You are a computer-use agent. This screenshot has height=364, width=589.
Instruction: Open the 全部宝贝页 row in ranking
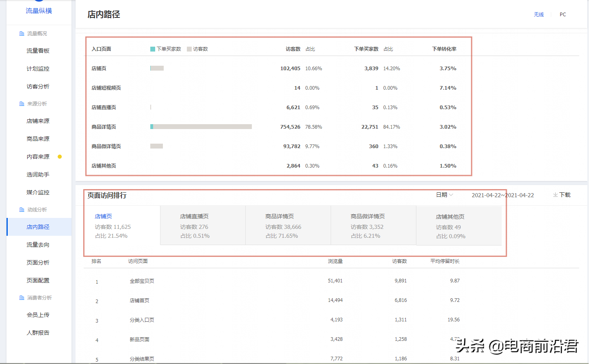pyautogui.click(x=142, y=281)
